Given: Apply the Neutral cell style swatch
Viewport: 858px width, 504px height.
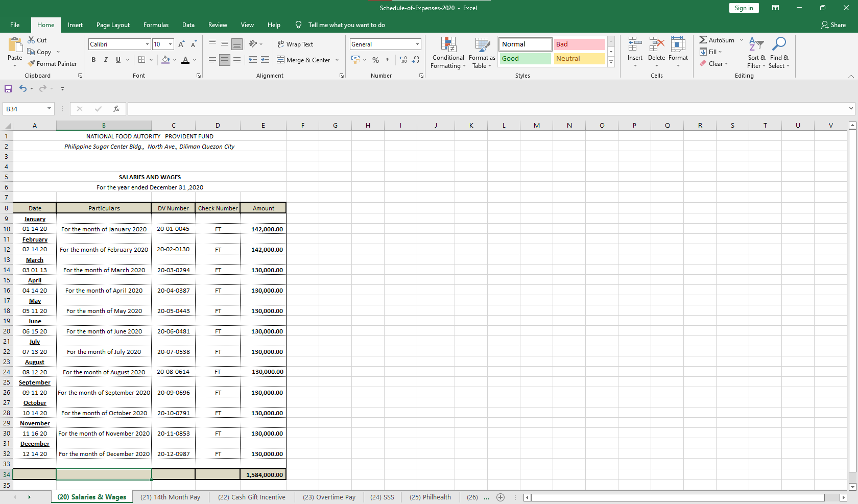Looking at the screenshot, I should (x=580, y=59).
